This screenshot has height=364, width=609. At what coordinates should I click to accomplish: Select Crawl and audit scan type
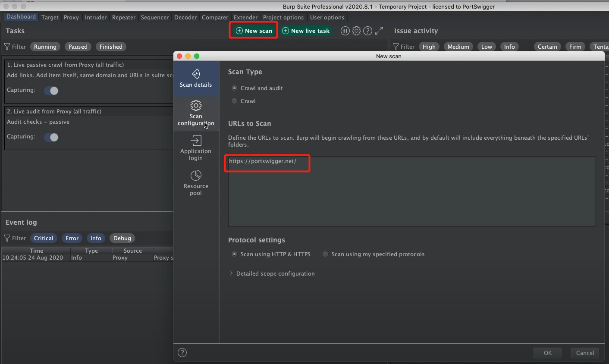[x=235, y=88]
